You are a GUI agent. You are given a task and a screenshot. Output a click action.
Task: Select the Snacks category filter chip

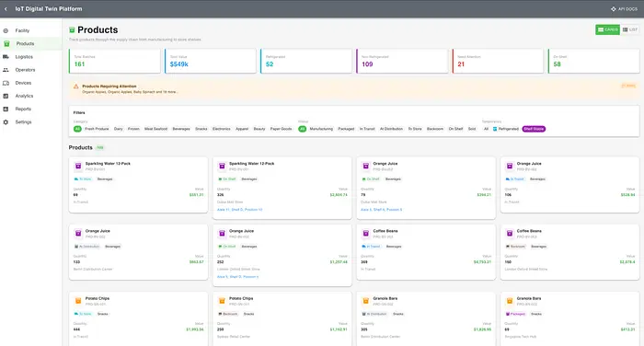tap(201, 129)
